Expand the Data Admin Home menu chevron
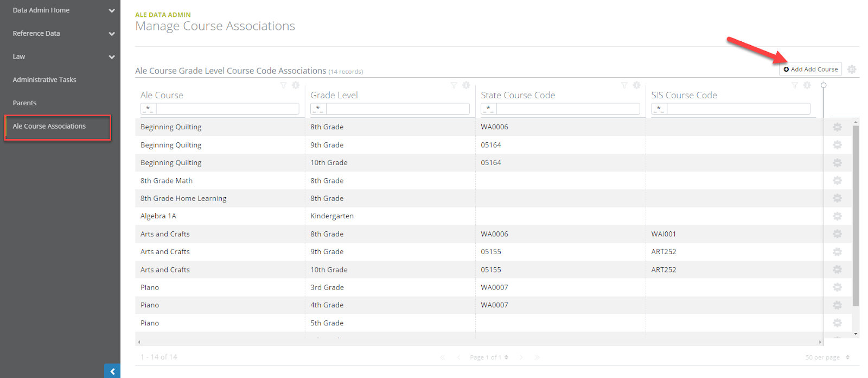This screenshot has width=868, height=378. [x=112, y=10]
